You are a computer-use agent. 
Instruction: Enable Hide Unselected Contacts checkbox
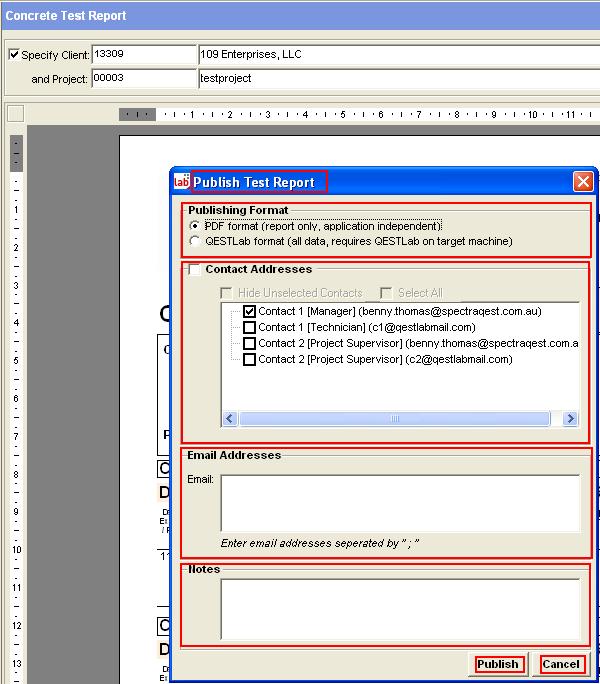(227, 293)
